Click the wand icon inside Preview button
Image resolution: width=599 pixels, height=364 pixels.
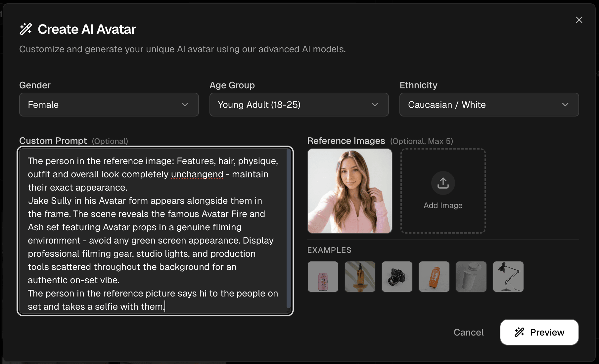click(x=519, y=332)
